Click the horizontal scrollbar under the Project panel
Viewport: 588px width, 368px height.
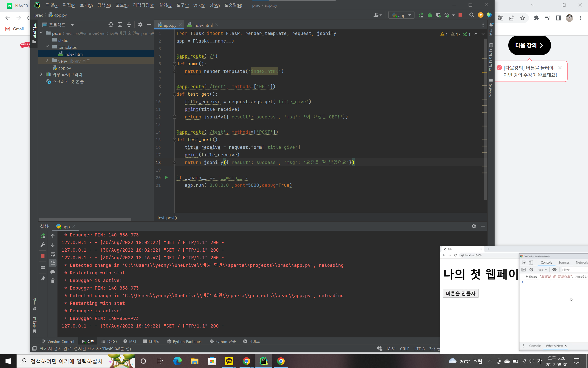(85, 219)
